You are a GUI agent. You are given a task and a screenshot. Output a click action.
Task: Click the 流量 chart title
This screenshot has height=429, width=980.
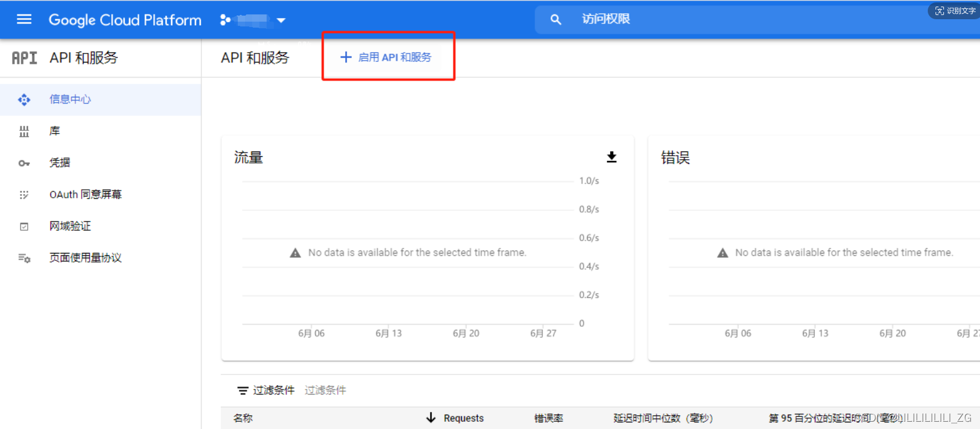pyautogui.click(x=249, y=157)
